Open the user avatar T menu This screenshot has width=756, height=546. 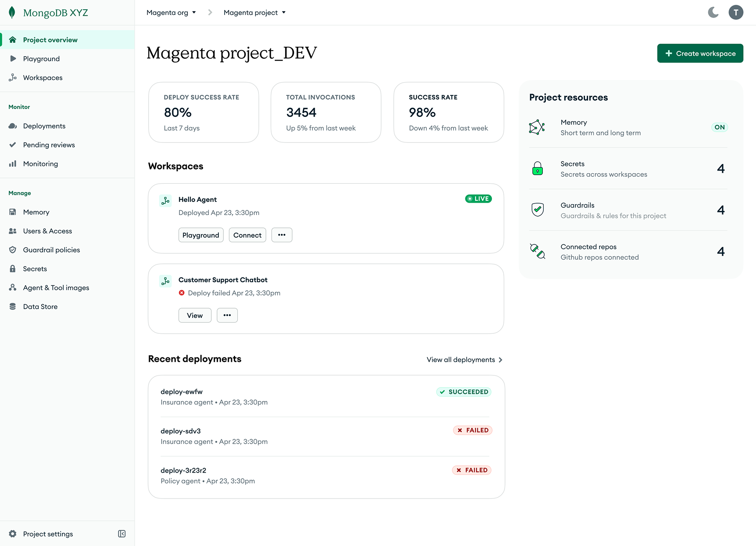pyautogui.click(x=736, y=12)
